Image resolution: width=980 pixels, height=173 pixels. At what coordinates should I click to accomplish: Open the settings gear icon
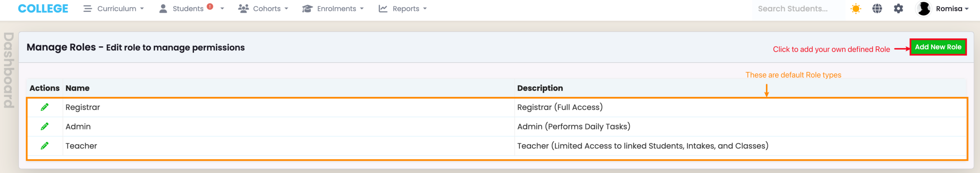[898, 8]
